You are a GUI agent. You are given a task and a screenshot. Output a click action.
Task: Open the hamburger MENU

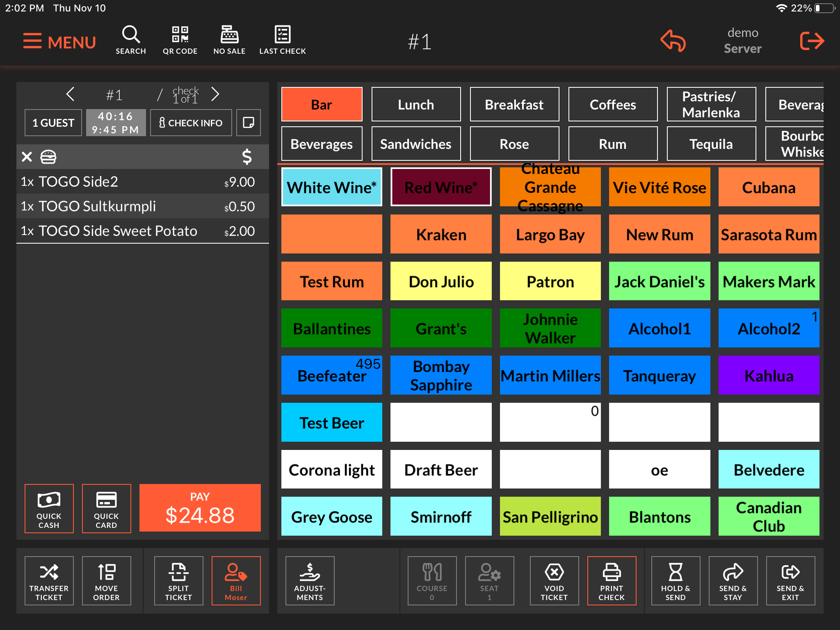[x=59, y=42]
